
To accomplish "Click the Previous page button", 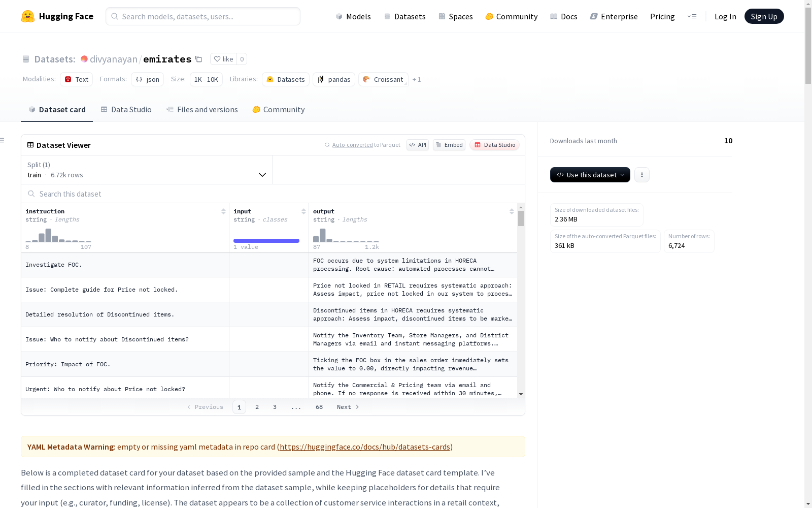I will tap(205, 407).
